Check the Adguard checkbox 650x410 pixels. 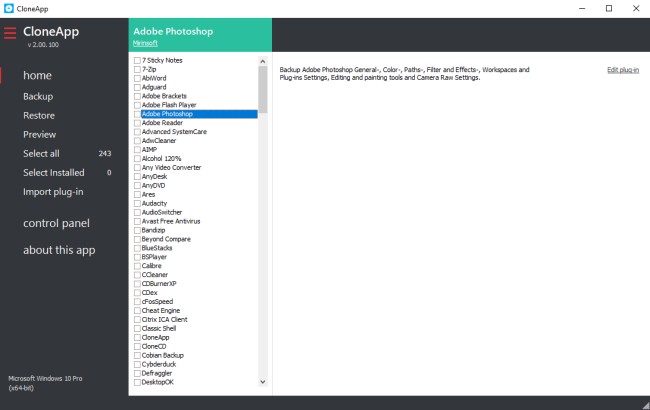(x=137, y=87)
